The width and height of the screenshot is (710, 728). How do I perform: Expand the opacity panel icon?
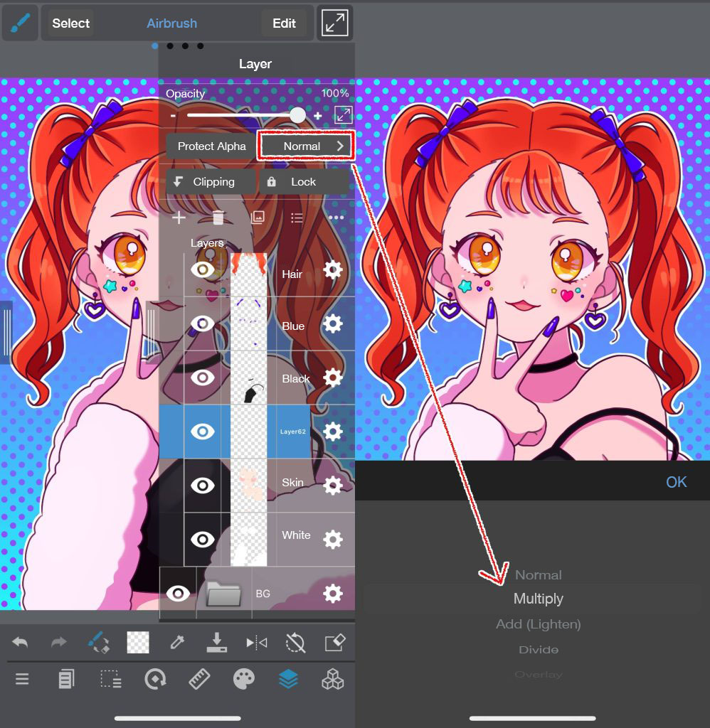click(x=343, y=115)
